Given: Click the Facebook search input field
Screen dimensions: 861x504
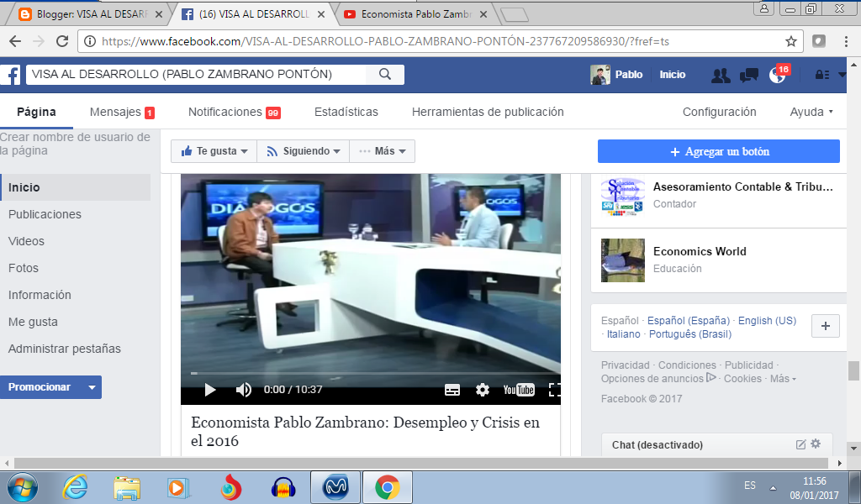Looking at the screenshot, I should [196, 74].
